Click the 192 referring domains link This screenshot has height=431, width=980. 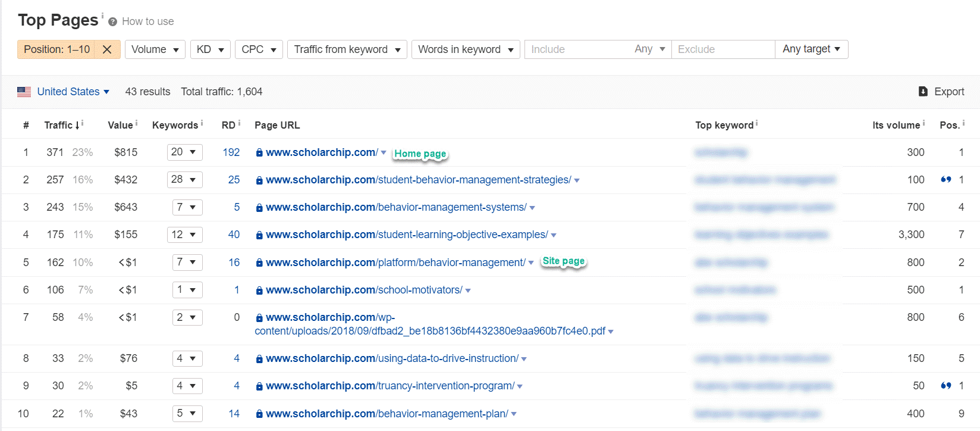[231, 152]
